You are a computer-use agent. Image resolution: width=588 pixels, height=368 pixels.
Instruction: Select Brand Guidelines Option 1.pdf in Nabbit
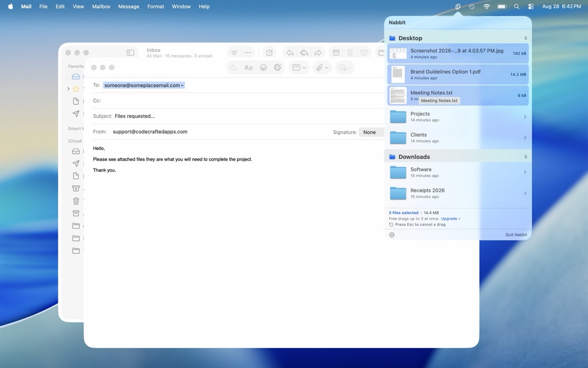458,75
